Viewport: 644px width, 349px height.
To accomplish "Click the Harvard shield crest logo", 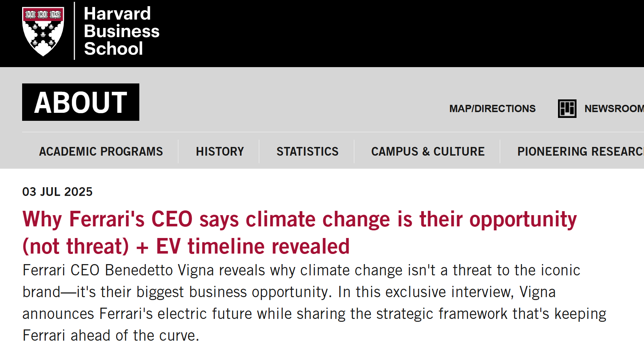I will [43, 32].
